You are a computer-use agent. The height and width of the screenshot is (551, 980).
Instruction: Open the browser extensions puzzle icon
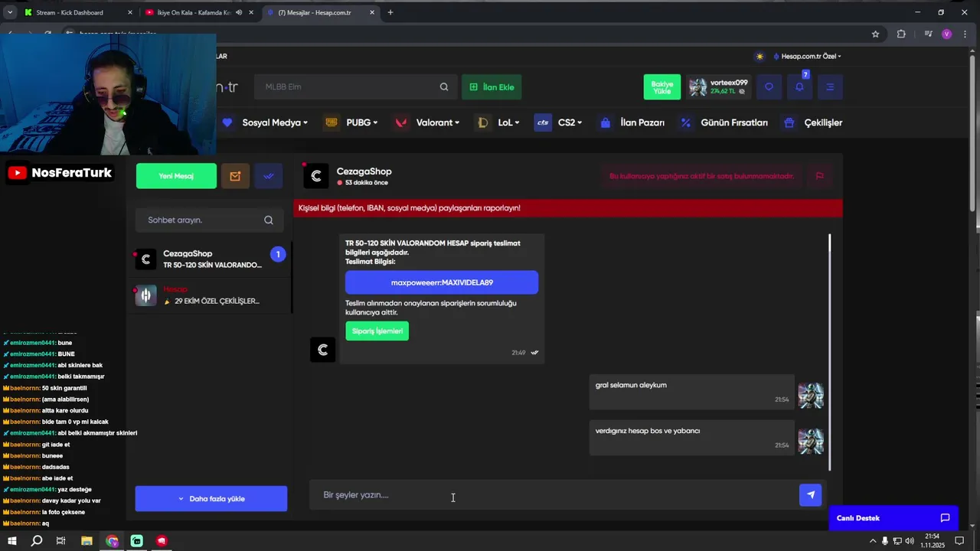(x=901, y=34)
